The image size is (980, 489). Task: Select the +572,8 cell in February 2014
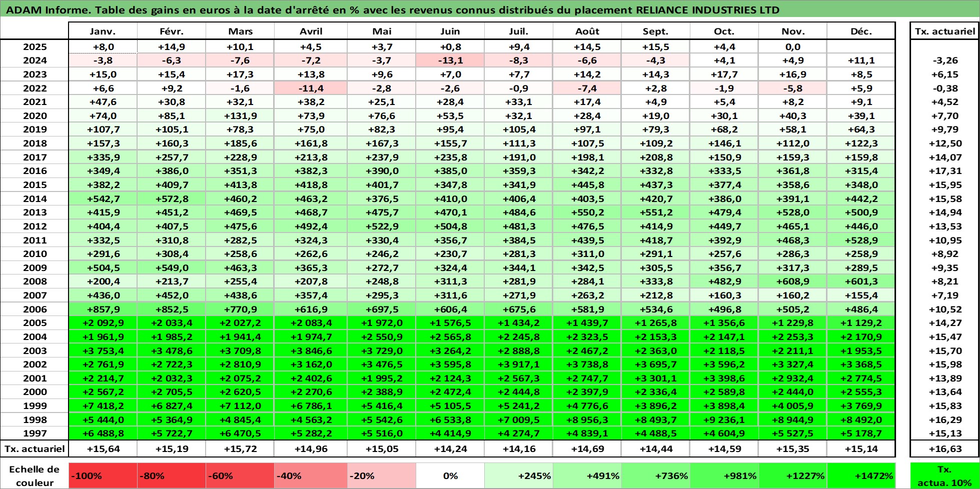172,199
